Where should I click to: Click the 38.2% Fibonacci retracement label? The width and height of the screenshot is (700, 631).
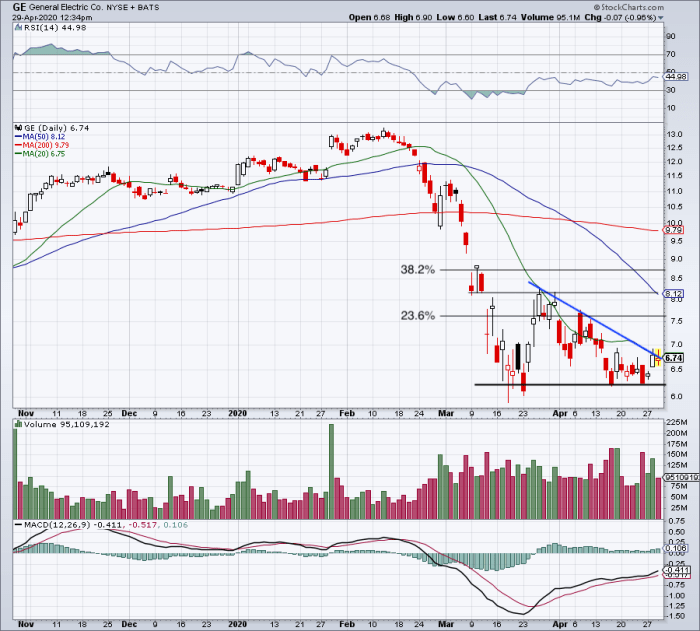[417, 269]
